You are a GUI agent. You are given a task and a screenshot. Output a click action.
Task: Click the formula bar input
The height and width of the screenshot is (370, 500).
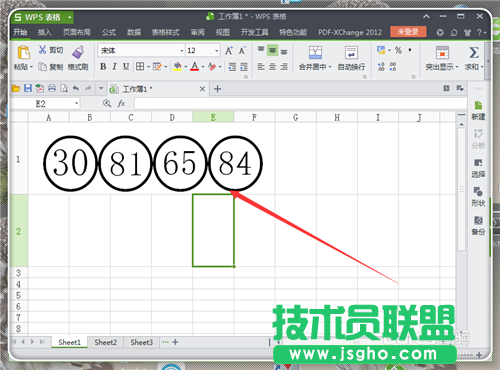[x=300, y=104]
